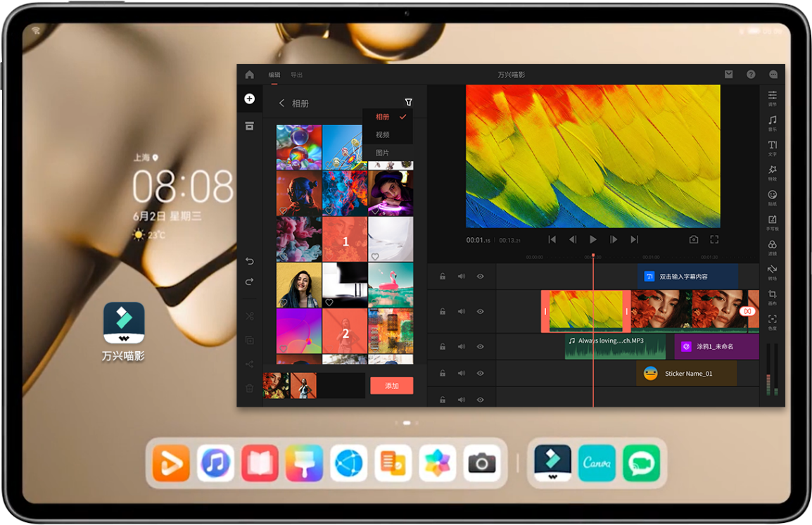The height and width of the screenshot is (525, 812).
Task: Click the add media plus icon
Action: tap(249, 99)
